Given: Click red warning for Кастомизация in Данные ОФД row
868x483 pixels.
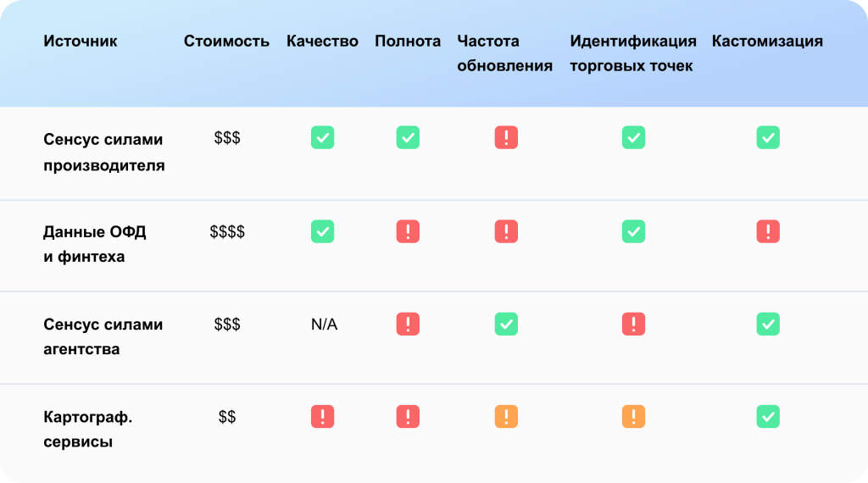Looking at the screenshot, I should (x=768, y=231).
